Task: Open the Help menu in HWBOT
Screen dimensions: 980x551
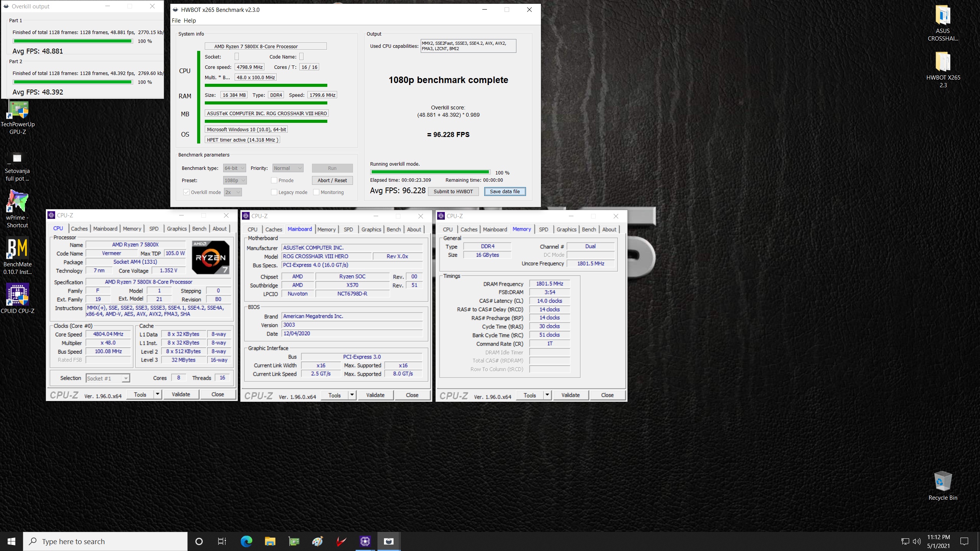Action: pos(189,21)
